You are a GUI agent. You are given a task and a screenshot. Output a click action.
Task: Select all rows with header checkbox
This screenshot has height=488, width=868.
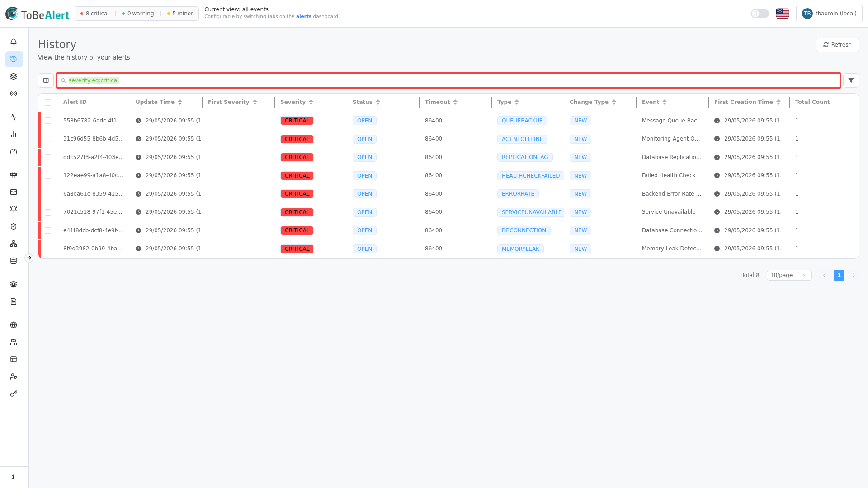[x=48, y=103]
